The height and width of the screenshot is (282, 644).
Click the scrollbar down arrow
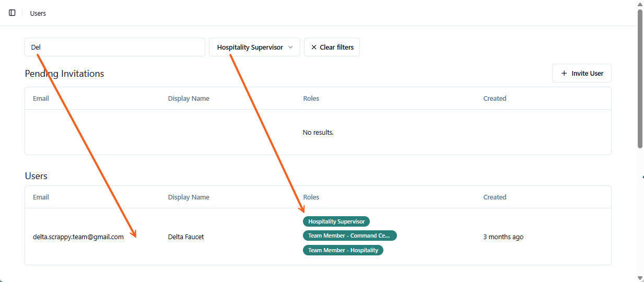[640, 278]
